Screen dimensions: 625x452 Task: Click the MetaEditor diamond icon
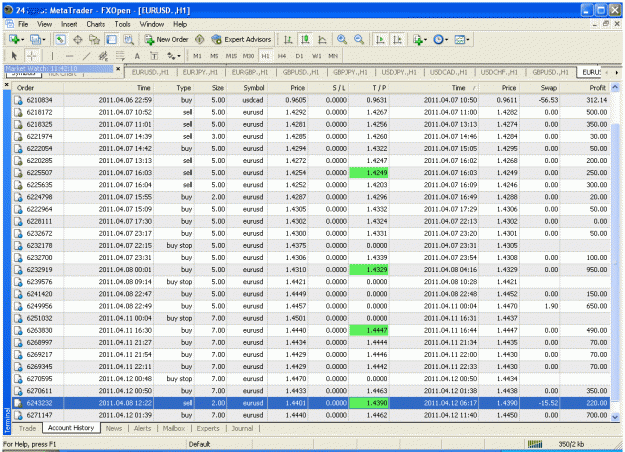pyautogui.click(x=200, y=39)
